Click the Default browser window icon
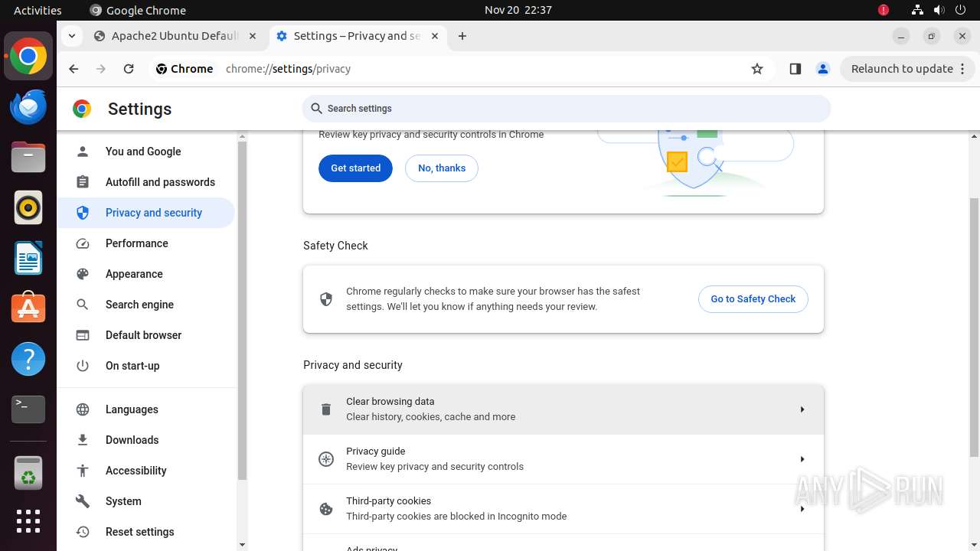 [83, 335]
